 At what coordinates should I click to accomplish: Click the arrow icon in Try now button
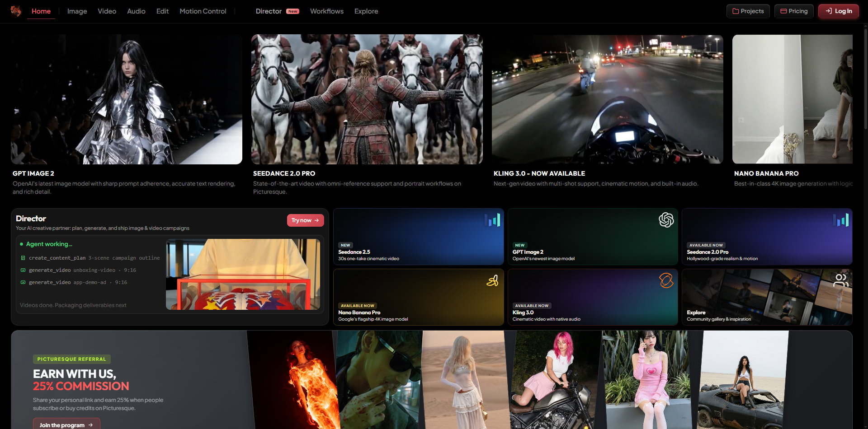click(x=316, y=220)
